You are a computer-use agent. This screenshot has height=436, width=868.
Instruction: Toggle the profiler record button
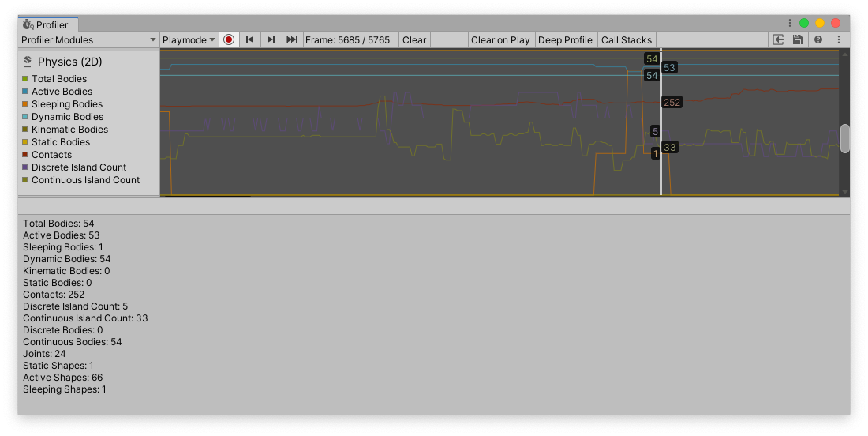click(229, 39)
